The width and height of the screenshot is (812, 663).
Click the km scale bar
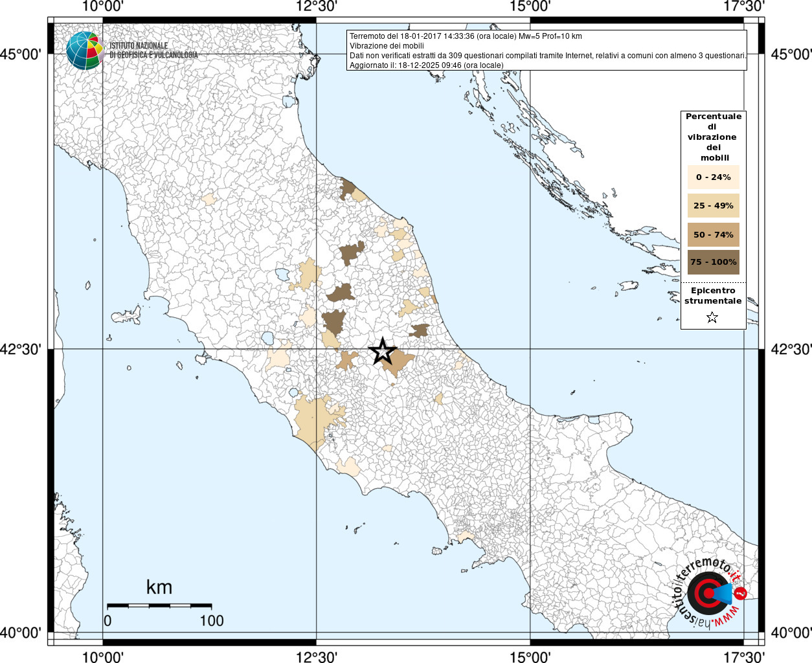[x=159, y=605]
